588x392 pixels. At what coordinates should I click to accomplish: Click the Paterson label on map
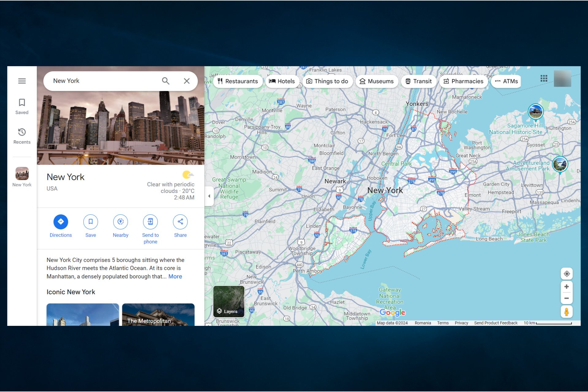point(335,109)
